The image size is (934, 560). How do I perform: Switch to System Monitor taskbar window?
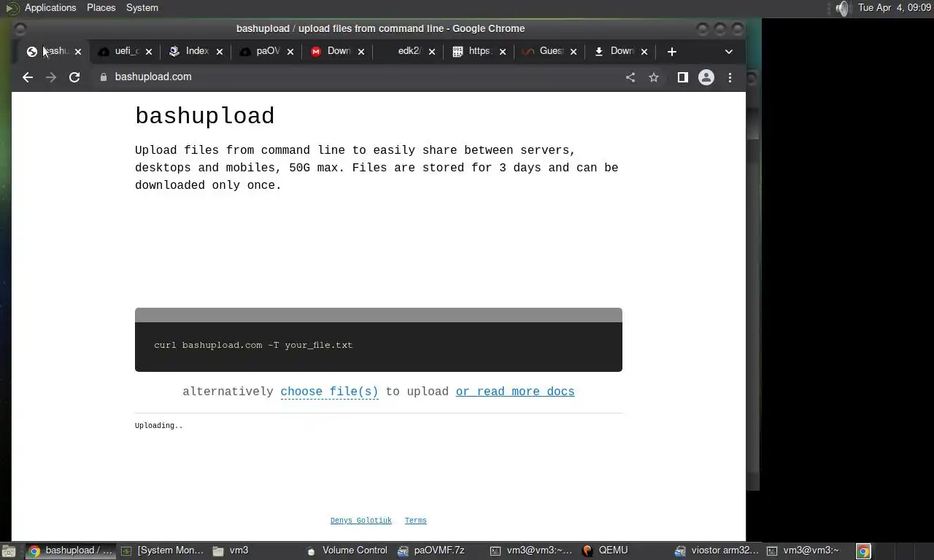click(162, 551)
